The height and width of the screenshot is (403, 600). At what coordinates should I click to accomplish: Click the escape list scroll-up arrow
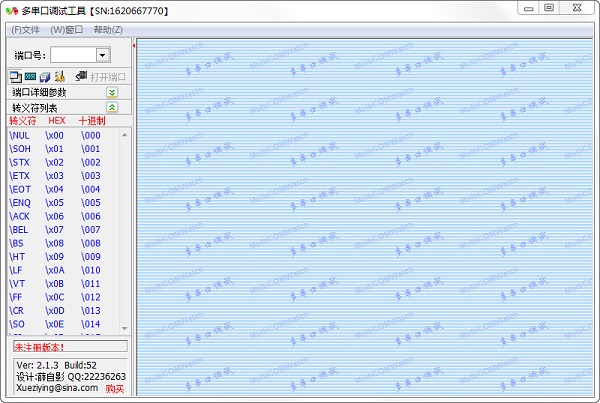tap(125, 135)
